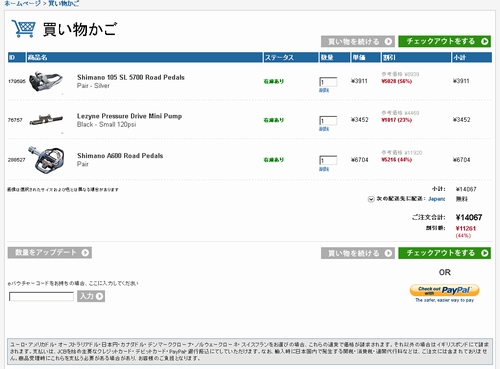Screen dimensions: 500x369
Task: Open Shimano 105 SL 5700 Road Pedals product link
Action: click(131, 77)
